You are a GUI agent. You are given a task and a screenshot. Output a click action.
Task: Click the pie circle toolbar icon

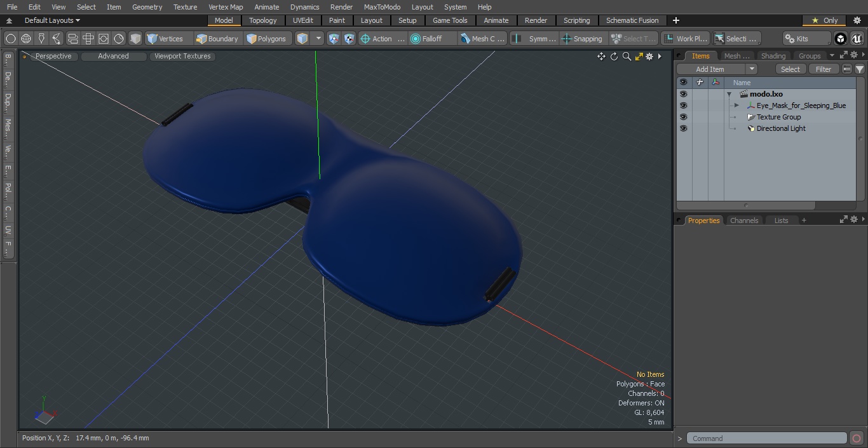119,39
